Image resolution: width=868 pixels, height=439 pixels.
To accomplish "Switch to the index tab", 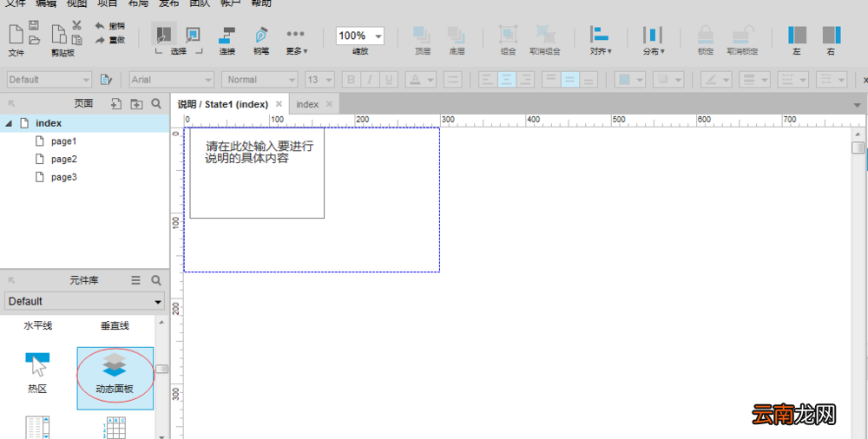I will (x=307, y=104).
